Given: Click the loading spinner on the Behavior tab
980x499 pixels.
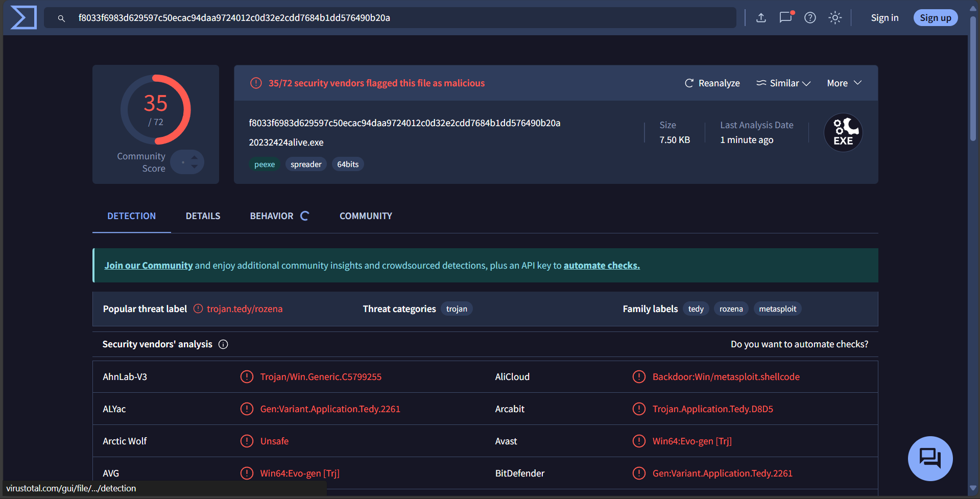Looking at the screenshot, I should click(304, 216).
